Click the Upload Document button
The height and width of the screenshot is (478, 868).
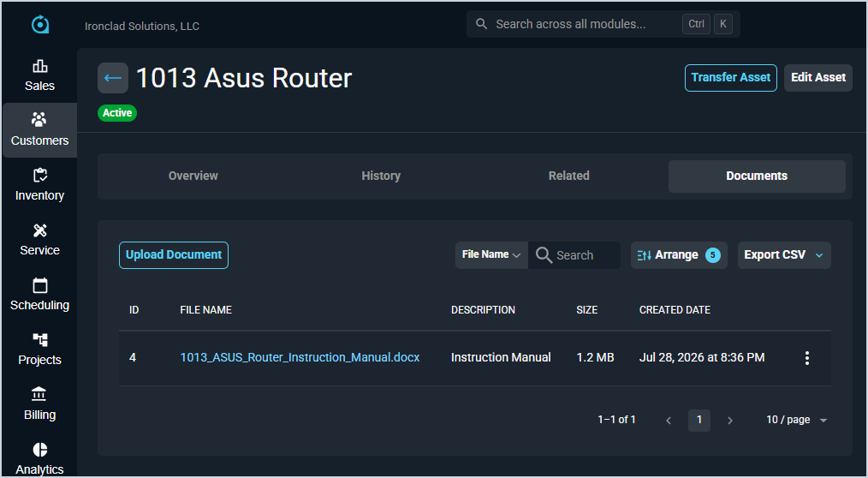tap(174, 255)
